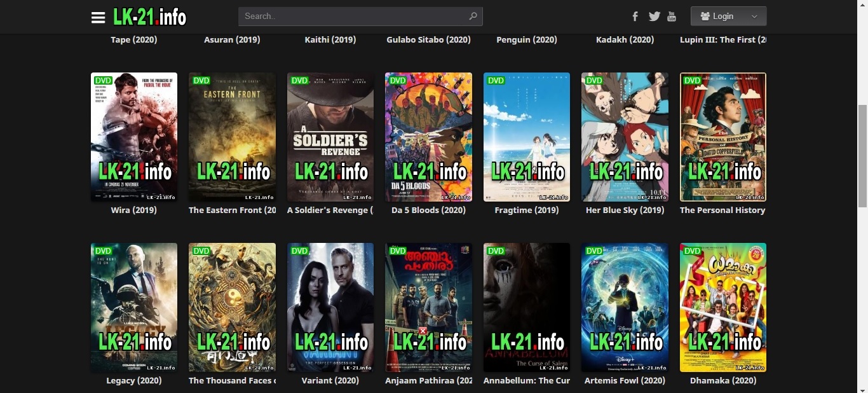Viewport: 868px width, 393px height.
Task: Open the Fragtime (2019) title link
Action: pyautogui.click(x=527, y=210)
